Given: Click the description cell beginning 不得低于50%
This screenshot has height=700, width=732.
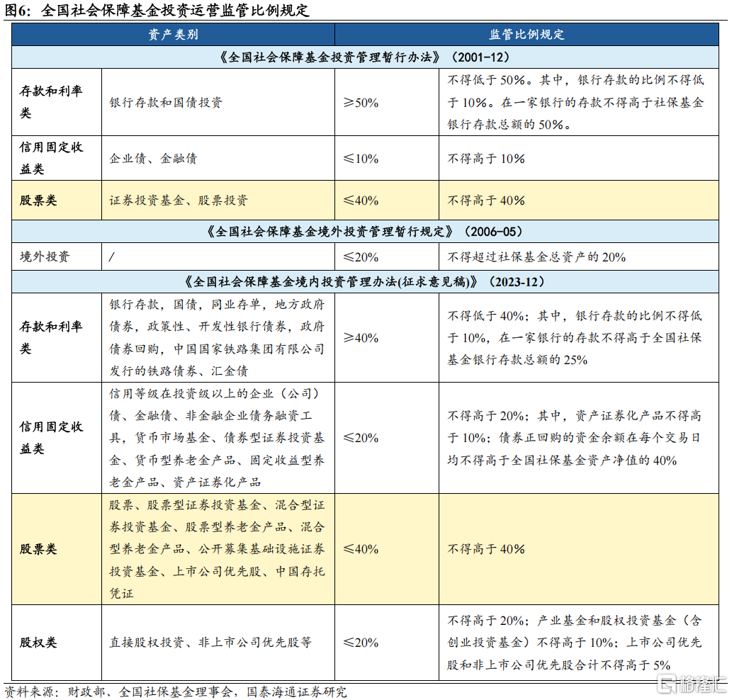Looking at the screenshot, I should pos(575,102).
